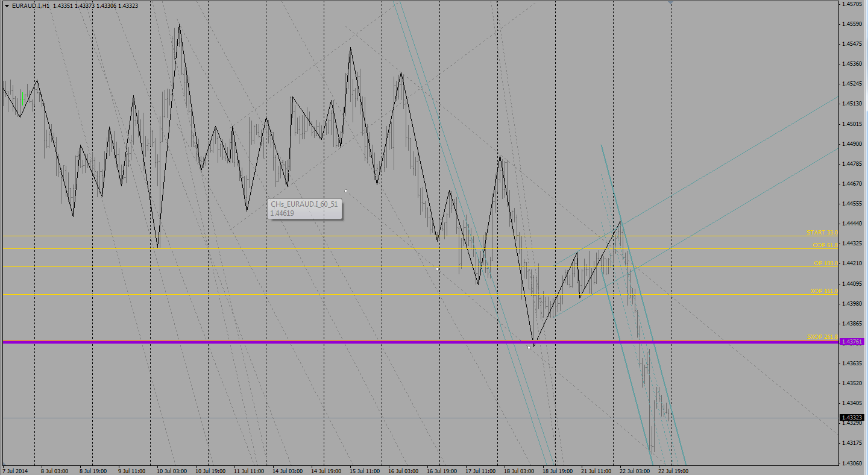Select the white anchor square near 16 Jul 19:00 line
Viewport: 868px width, 475px height.
(x=437, y=269)
